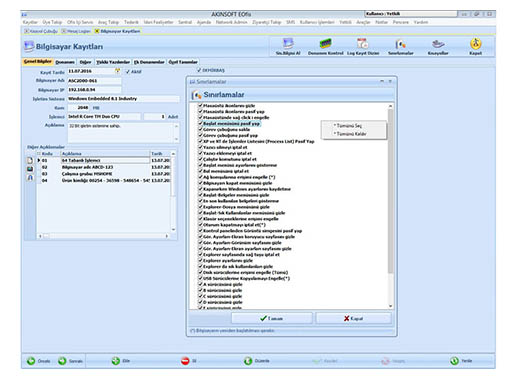Click the Ram value field

79,108
